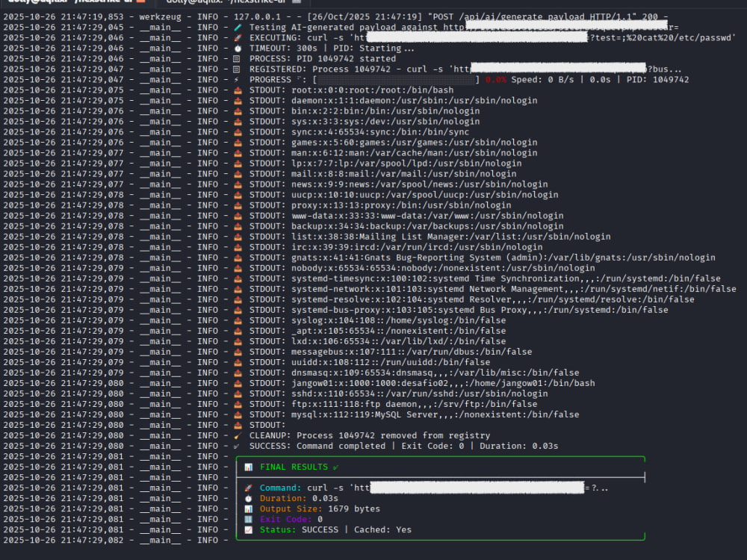Viewport: 747px width, 560px height.
Task: Click the outbox icon on the root:x:0:0 STDOUT line
Action: (x=238, y=90)
